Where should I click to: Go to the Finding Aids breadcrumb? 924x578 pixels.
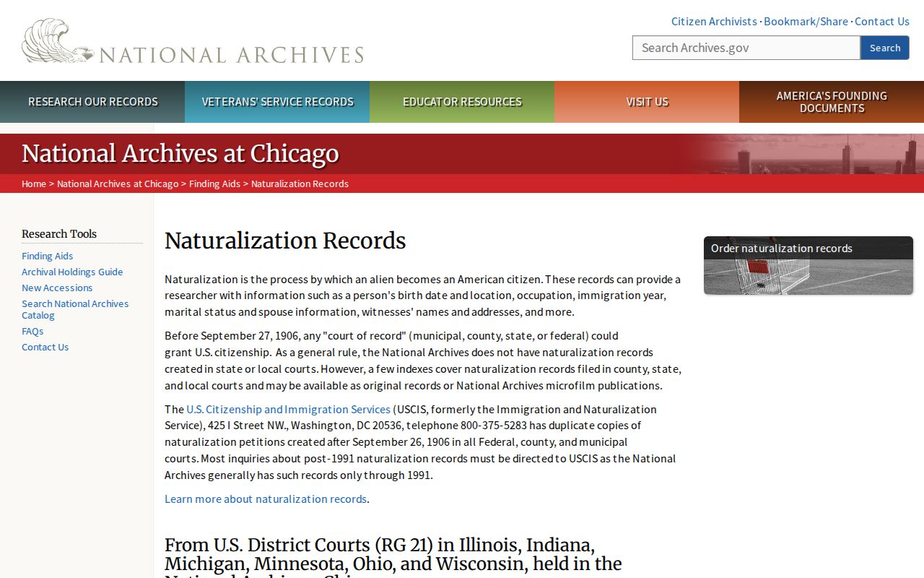(x=214, y=184)
